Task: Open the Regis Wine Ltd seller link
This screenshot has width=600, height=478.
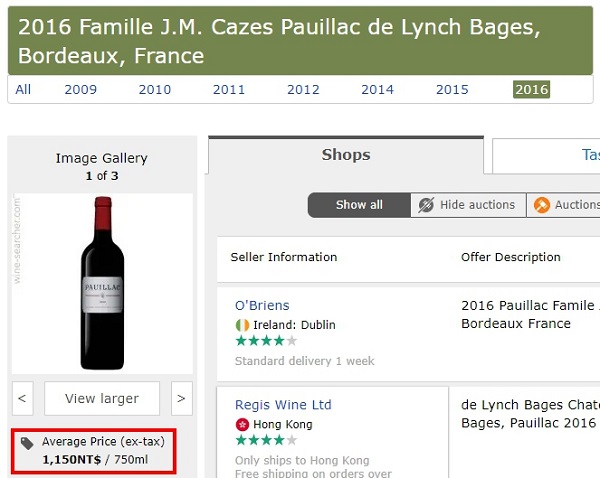Action: click(283, 405)
